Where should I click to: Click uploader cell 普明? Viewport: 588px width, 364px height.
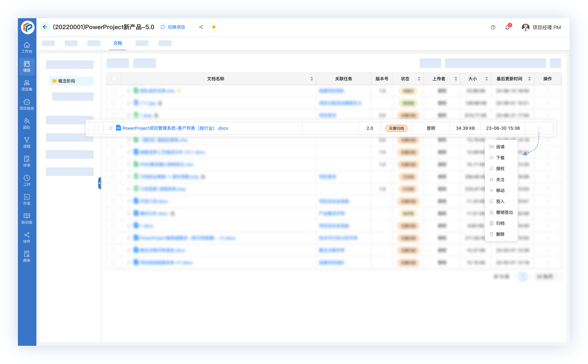tap(431, 128)
